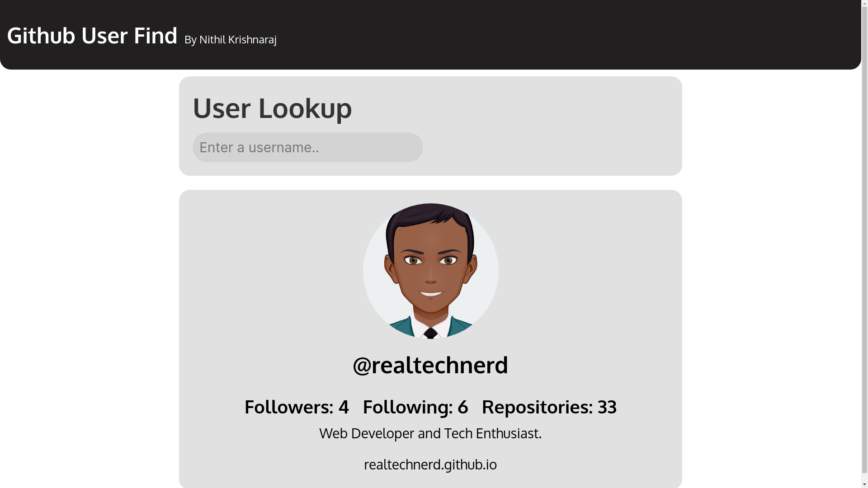Click the user's avatar image
868x488 pixels.
point(430,271)
